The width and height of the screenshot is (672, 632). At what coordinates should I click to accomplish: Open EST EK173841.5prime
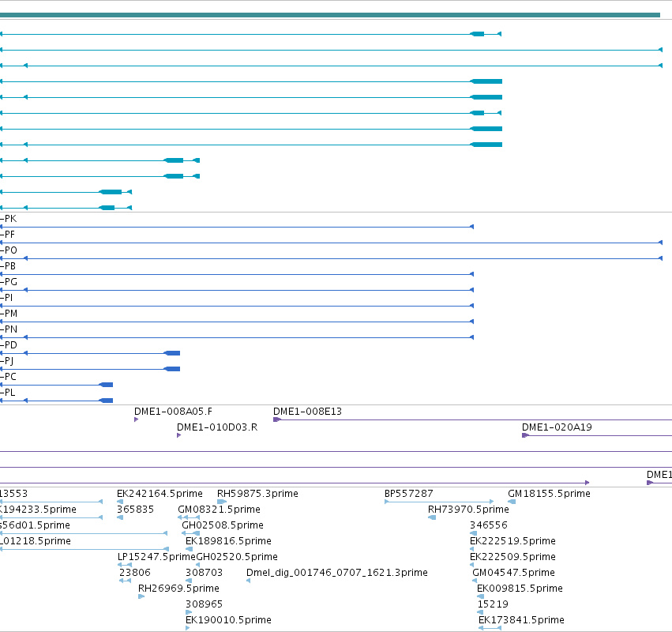(x=521, y=620)
